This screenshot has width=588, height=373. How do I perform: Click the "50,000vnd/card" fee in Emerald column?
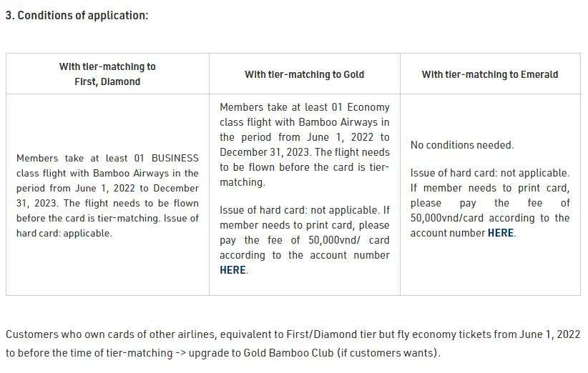click(444, 218)
